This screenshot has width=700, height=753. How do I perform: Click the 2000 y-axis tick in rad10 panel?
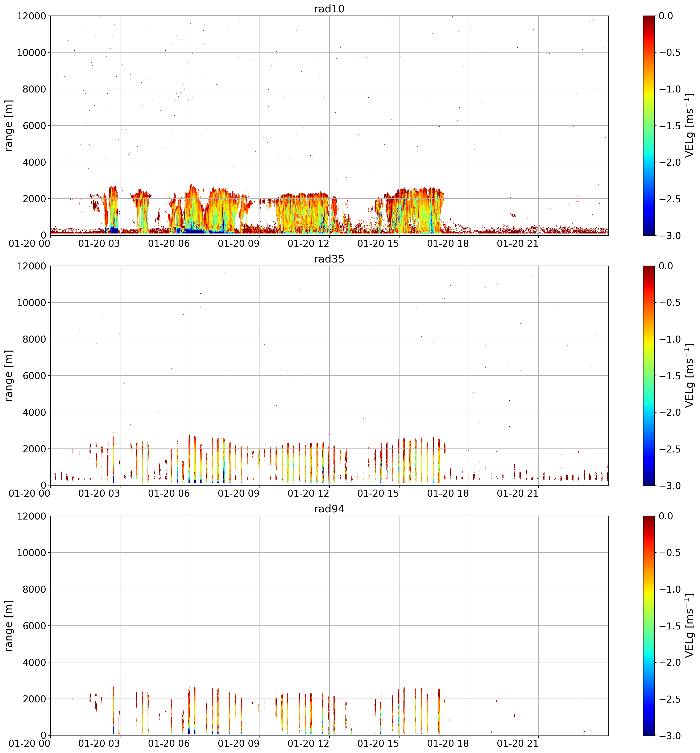(34, 199)
